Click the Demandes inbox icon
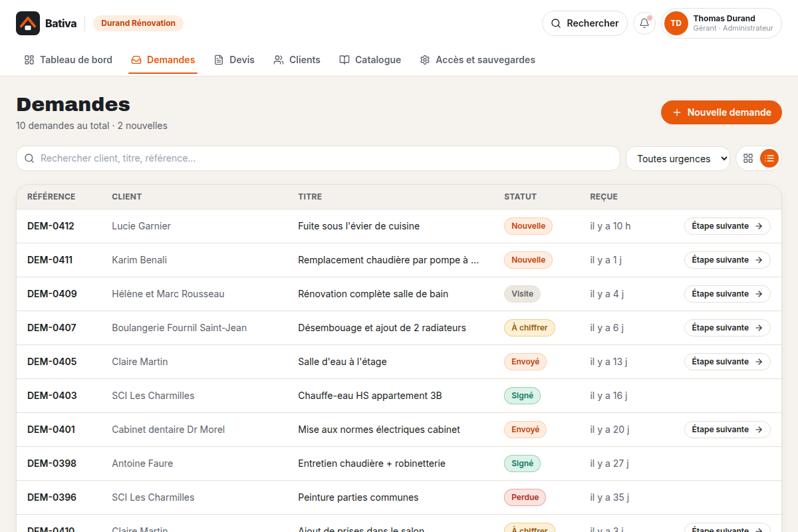The height and width of the screenshot is (532, 798). coord(136,60)
